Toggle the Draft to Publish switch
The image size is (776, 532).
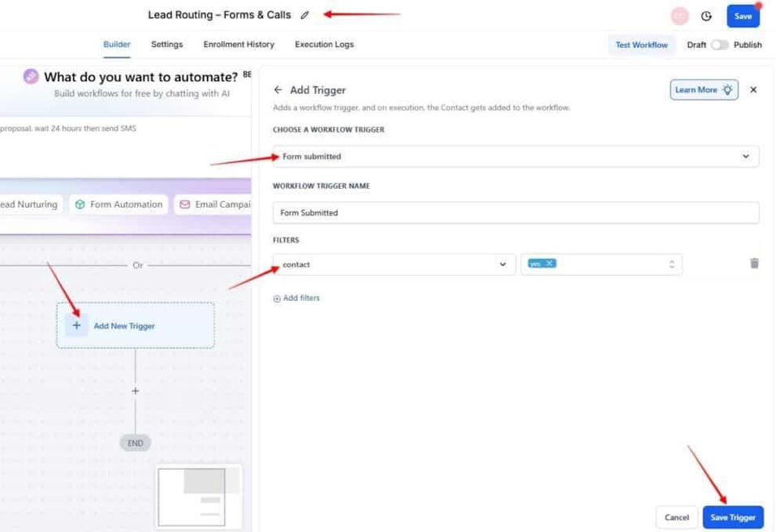coord(719,45)
